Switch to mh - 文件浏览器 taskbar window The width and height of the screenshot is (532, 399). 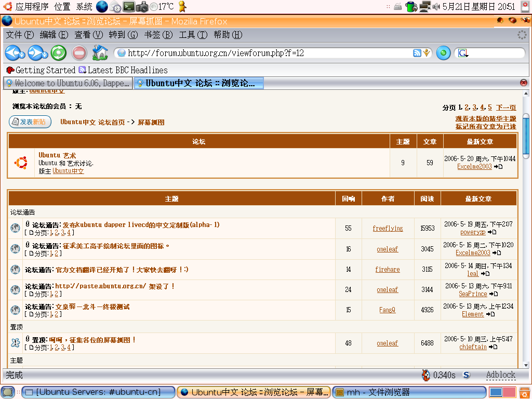pyautogui.click(x=409, y=392)
